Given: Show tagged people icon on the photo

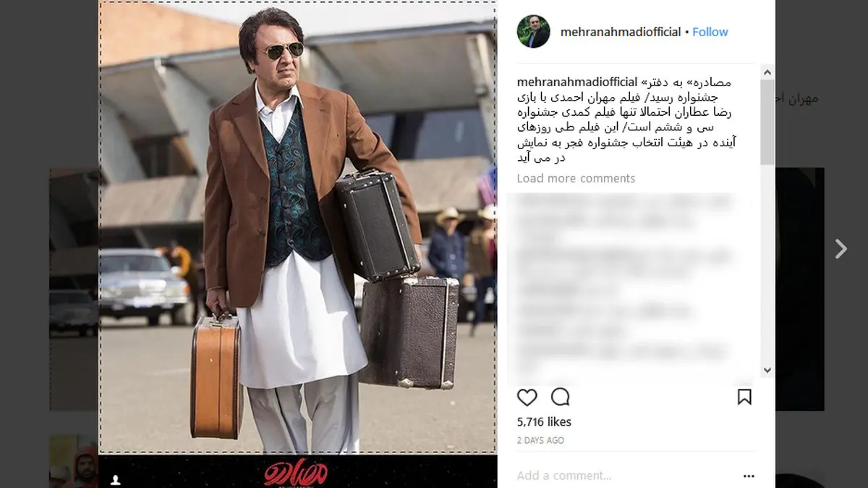Looking at the screenshot, I should [114, 479].
